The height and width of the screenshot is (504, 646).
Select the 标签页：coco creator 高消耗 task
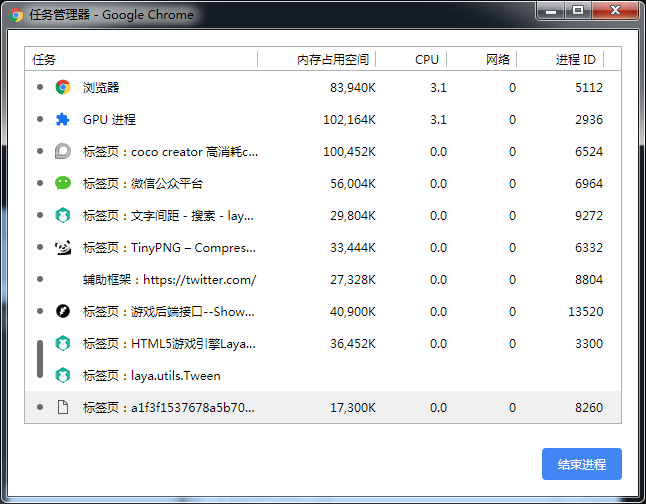[323, 151]
